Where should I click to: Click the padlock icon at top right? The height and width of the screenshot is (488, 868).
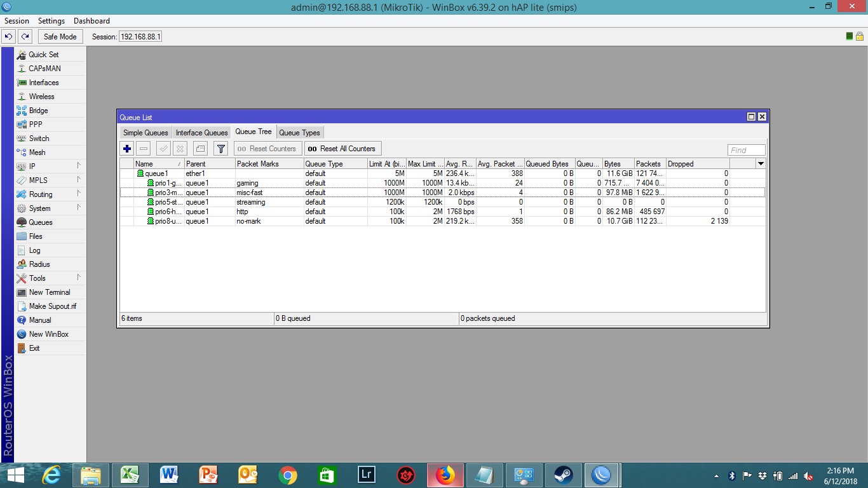tap(859, 36)
